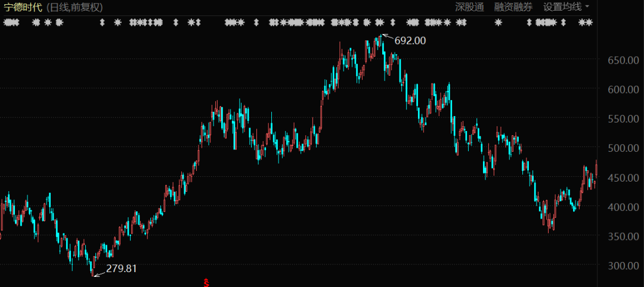This screenshot has width=644, height=287.
Task: Click the 宁德时代 stock name
Action: [23, 7]
